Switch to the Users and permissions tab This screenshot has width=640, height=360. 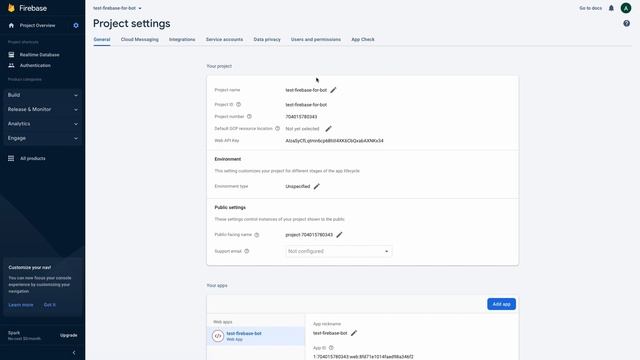pos(316,40)
